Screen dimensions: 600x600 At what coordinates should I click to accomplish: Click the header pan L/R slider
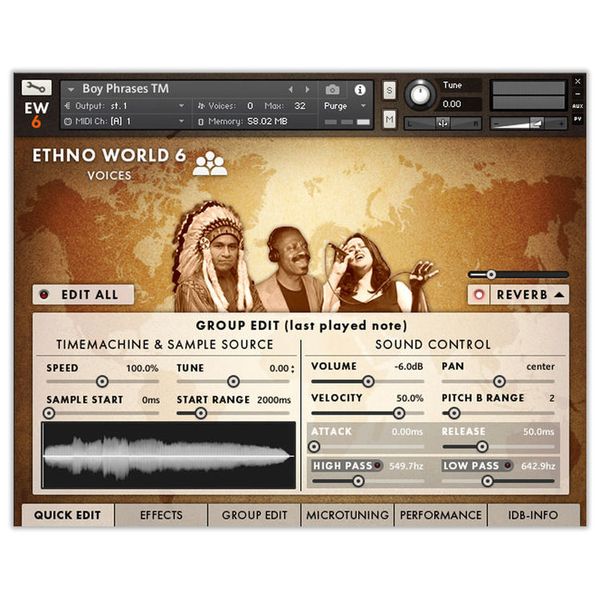click(x=443, y=123)
